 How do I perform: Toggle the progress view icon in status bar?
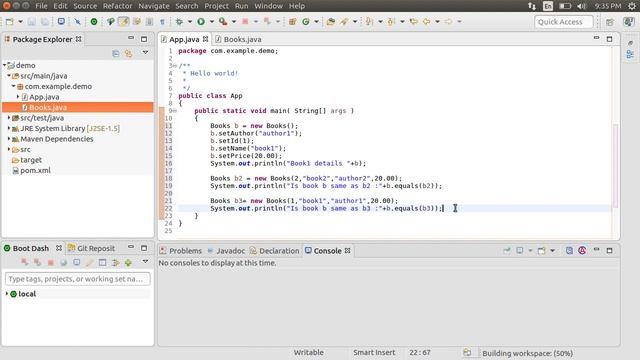click(x=467, y=353)
